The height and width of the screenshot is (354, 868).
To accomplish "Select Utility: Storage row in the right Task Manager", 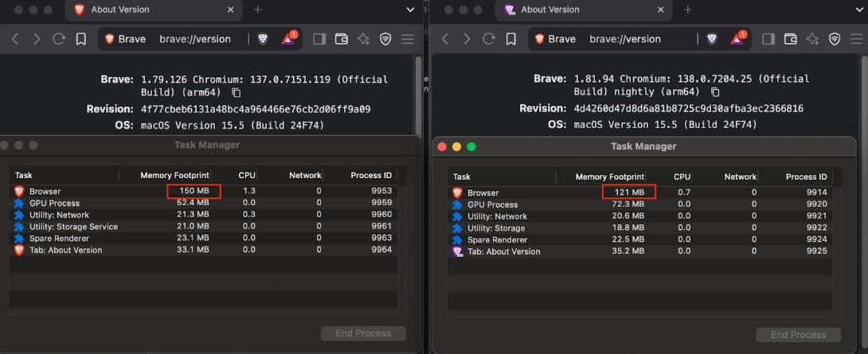I will tap(640, 228).
